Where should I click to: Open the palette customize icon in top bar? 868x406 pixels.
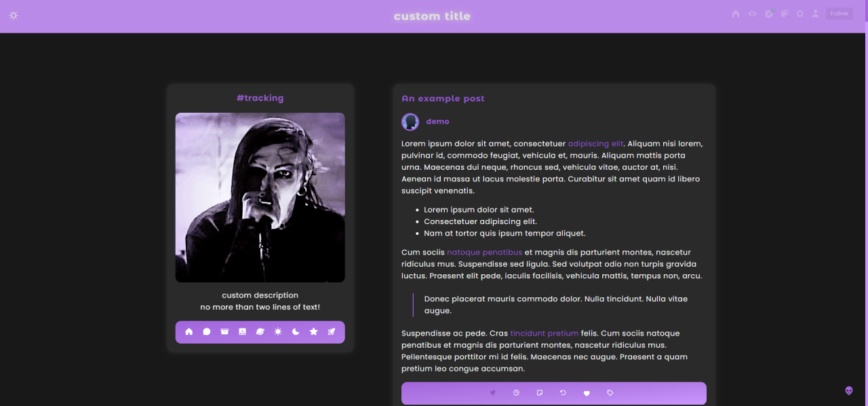pyautogui.click(x=785, y=14)
